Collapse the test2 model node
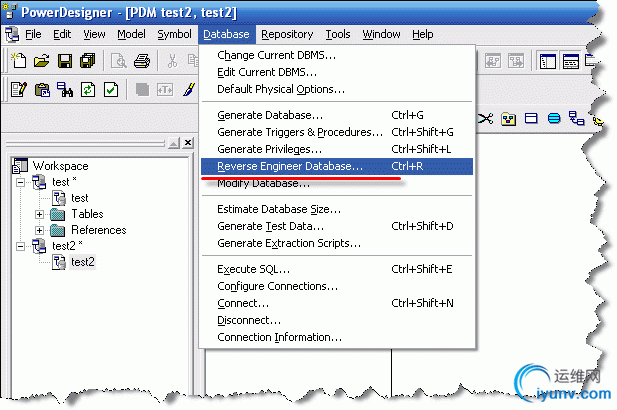This screenshot has height=410, width=617. tap(20, 246)
